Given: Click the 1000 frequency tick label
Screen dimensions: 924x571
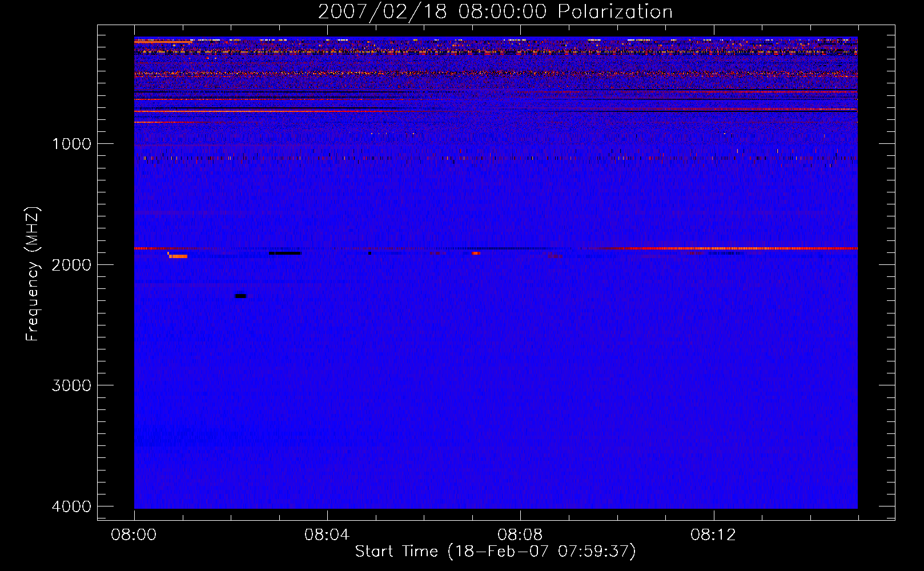Looking at the screenshot, I should 71,143.
